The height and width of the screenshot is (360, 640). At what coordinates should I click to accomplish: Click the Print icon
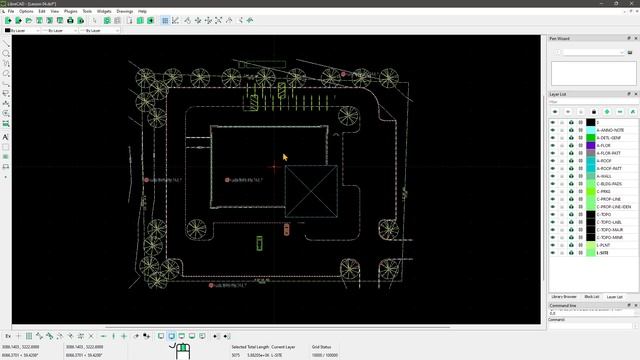pyautogui.click(x=70, y=20)
